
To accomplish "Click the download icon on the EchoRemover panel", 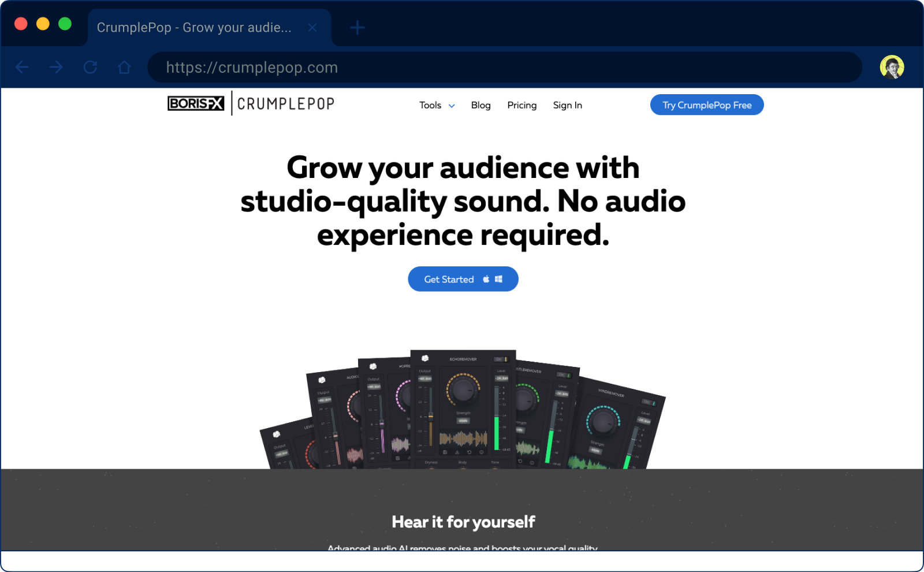I will click(x=457, y=452).
